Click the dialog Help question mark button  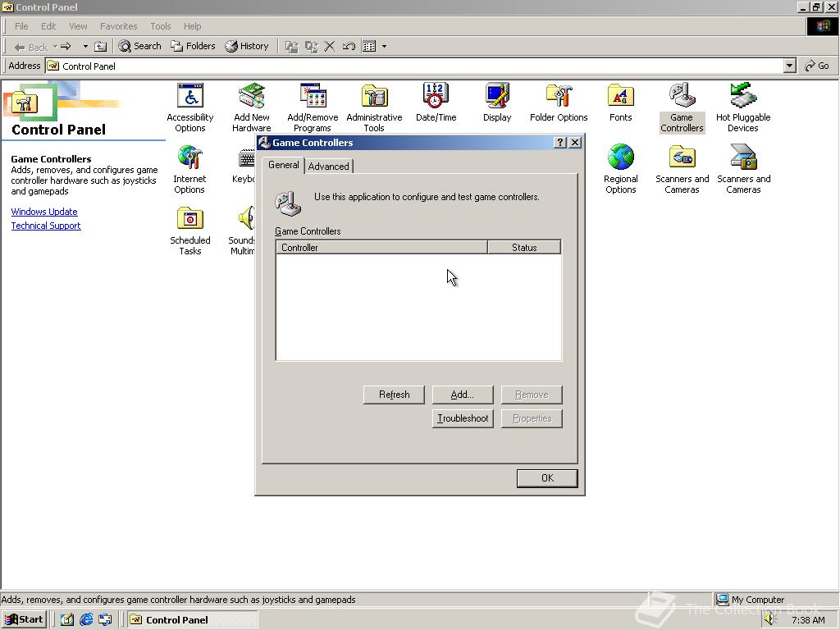(559, 143)
